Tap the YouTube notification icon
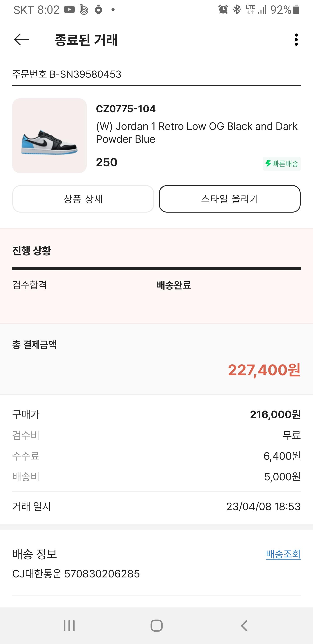 pos(69,10)
